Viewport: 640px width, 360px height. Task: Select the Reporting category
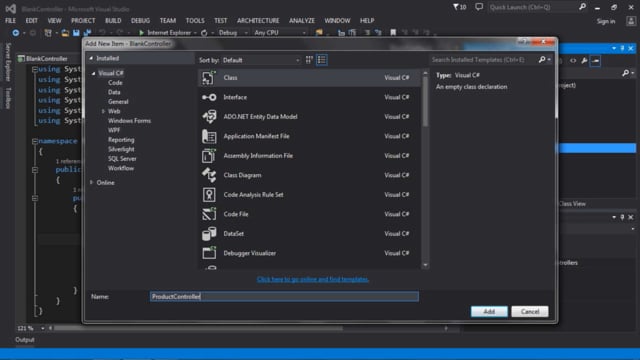pyautogui.click(x=121, y=140)
